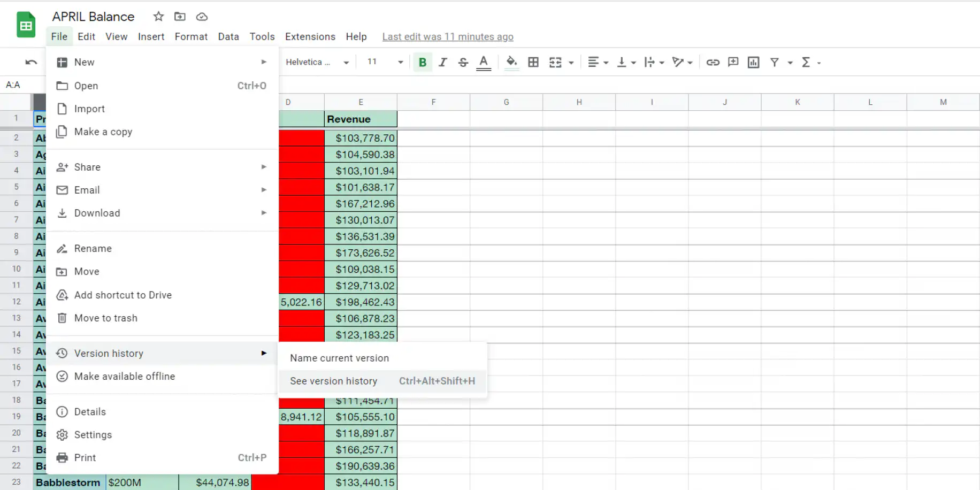Click the create filter icon
980x490 pixels.
(x=774, y=62)
